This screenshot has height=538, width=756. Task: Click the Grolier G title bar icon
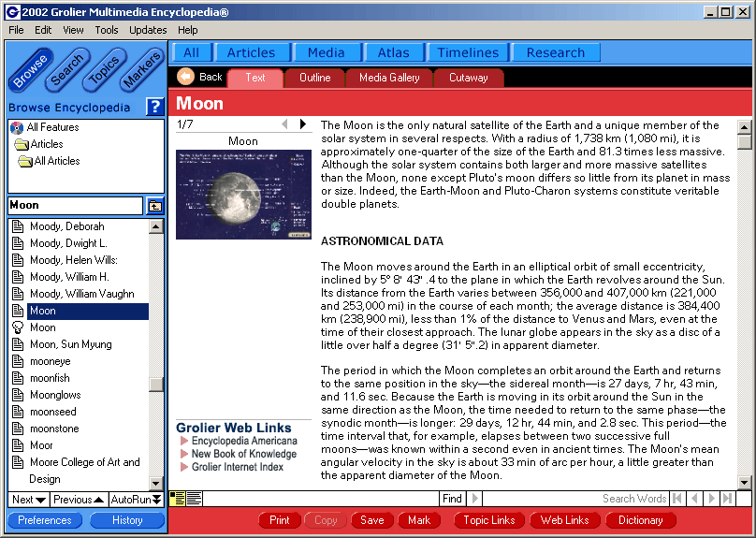click(12, 12)
